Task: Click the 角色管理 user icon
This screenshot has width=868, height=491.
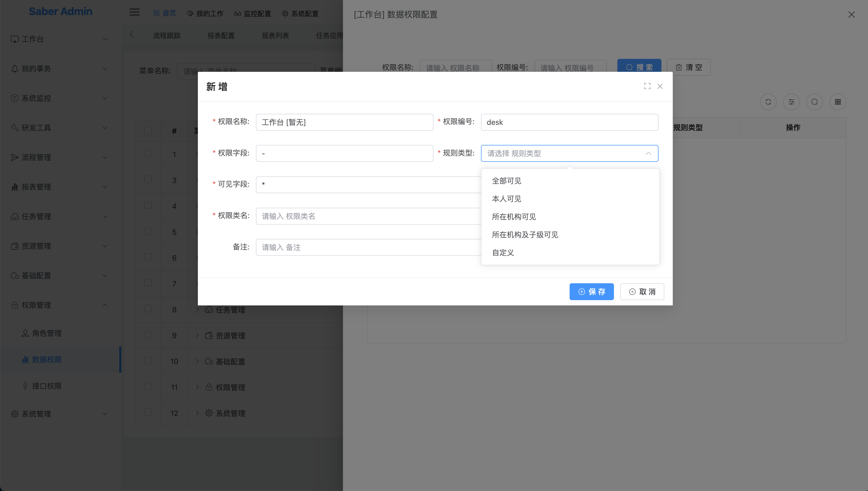Action: tap(25, 333)
